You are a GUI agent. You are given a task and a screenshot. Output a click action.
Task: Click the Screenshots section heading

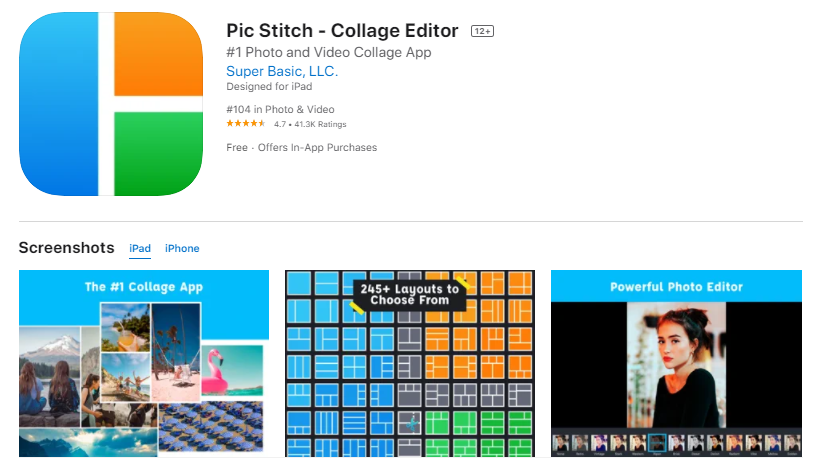66,247
